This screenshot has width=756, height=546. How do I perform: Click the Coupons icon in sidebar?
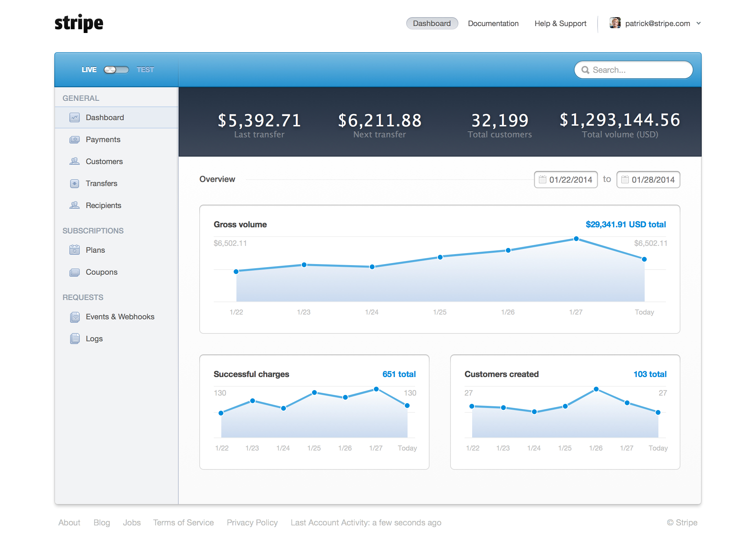pos(75,272)
